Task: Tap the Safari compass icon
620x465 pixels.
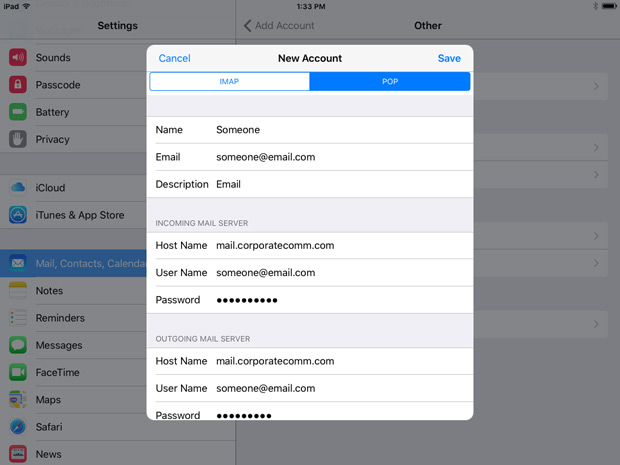Action: pos(18,427)
